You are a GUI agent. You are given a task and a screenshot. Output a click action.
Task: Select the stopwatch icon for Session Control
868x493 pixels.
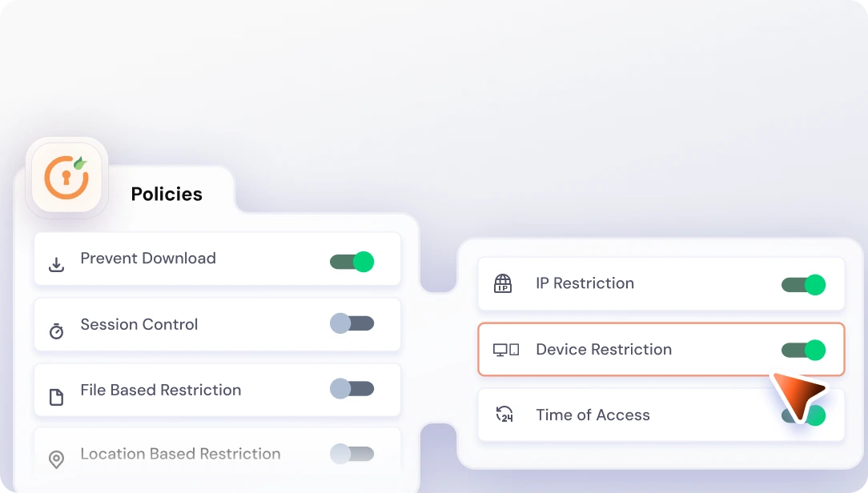point(56,324)
